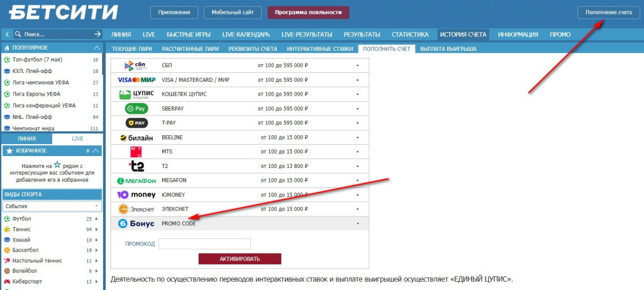Open КХЛ. Плей-офф link
Image resolution: width=644 pixels, height=290 pixels.
tap(33, 71)
